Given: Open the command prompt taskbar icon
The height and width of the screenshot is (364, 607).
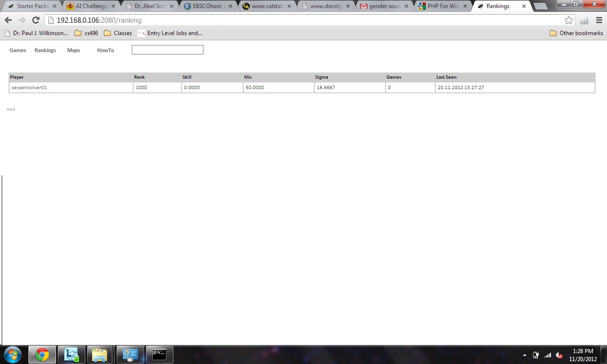Looking at the screenshot, I should coord(159,355).
